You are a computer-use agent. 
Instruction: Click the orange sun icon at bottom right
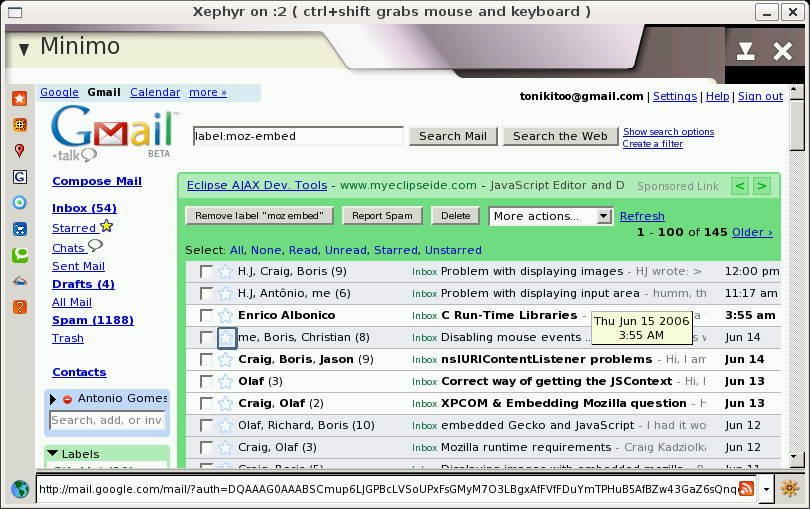pos(790,488)
